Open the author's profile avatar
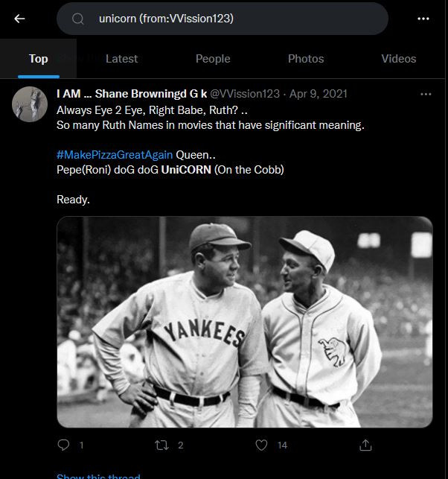 pyautogui.click(x=30, y=104)
